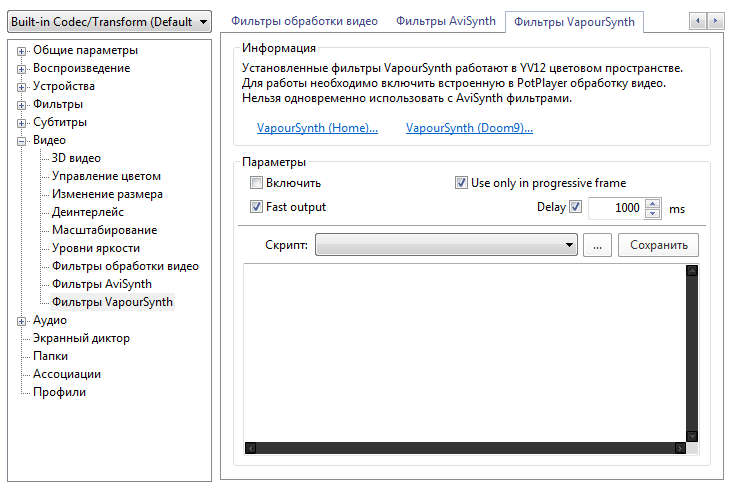The height and width of the screenshot is (493, 731).
Task: Collapse the Видео tree node
Action: click(x=21, y=141)
